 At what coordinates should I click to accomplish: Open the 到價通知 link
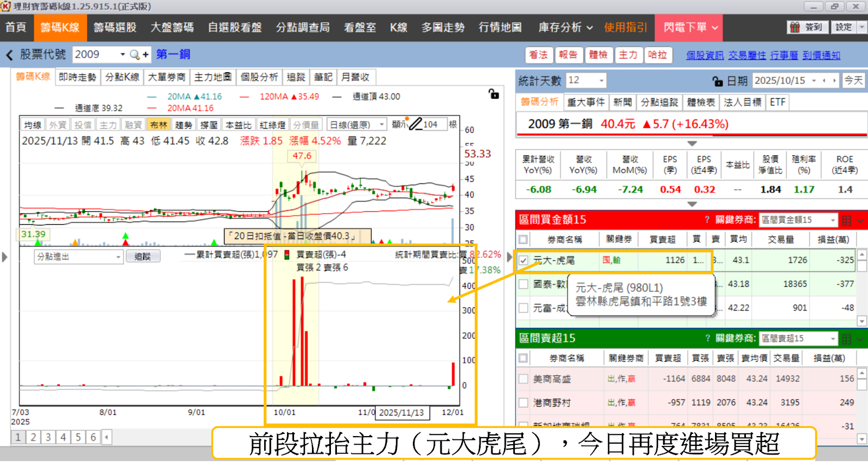tap(821, 55)
